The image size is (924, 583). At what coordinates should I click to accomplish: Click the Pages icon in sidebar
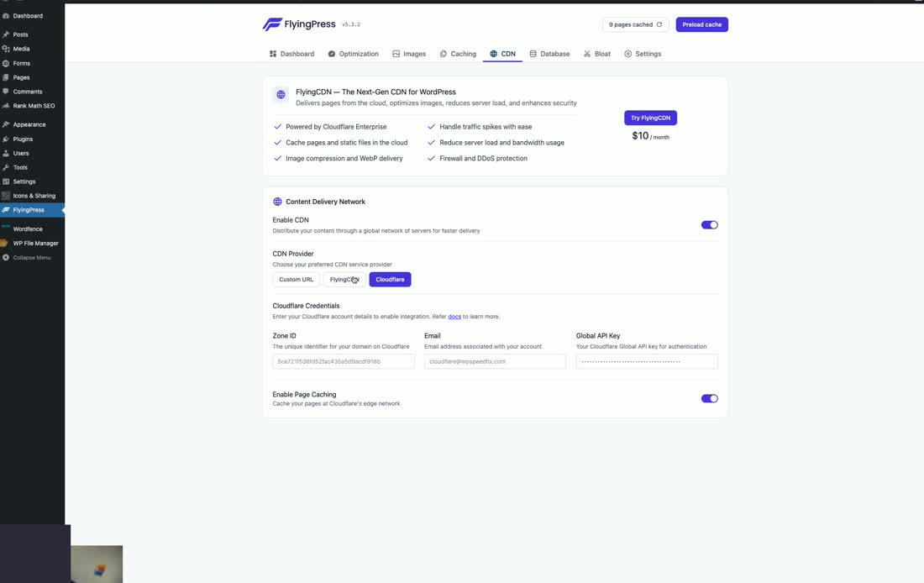point(6,77)
